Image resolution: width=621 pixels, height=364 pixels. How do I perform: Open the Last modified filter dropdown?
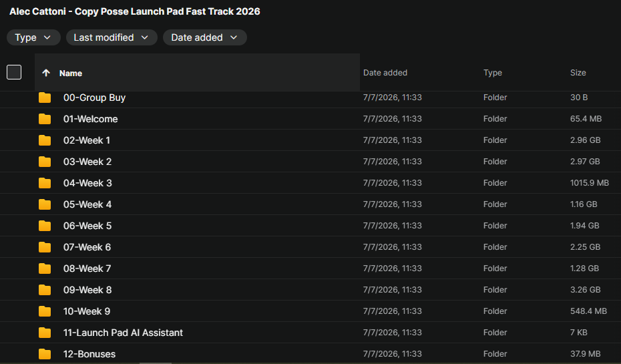tap(112, 37)
